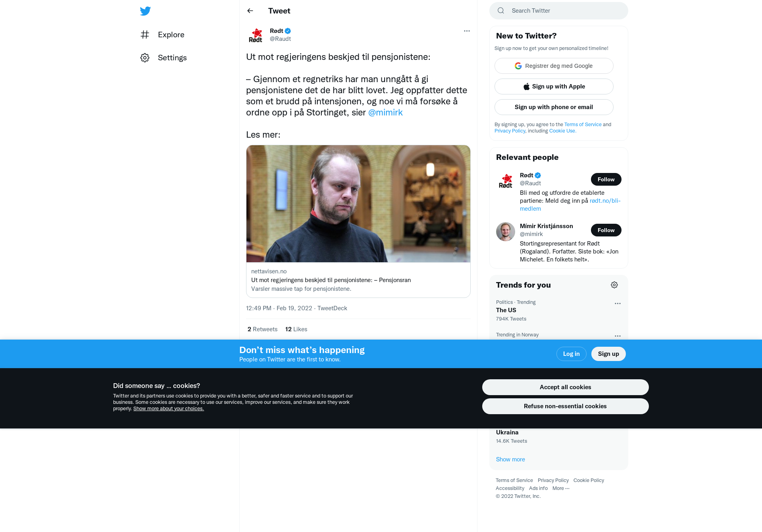Open the tweet's three-dot more menu
The width and height of the screenshot is (762, 532).
[x=467, y=31]
